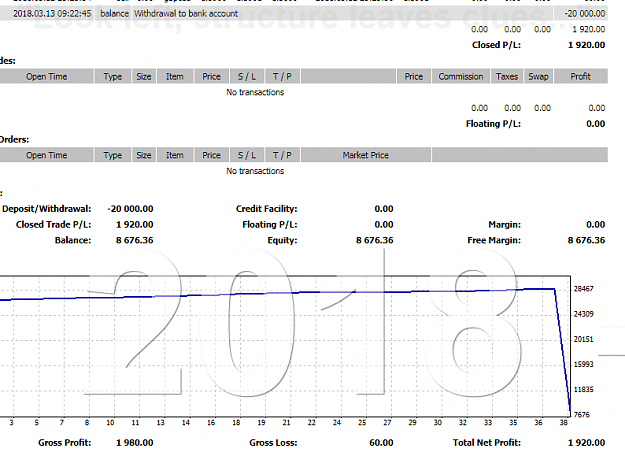This screenshot has width=625, height=452.
Task: Click the 'Free Margin:' label
Action: [x=494, y=240]
